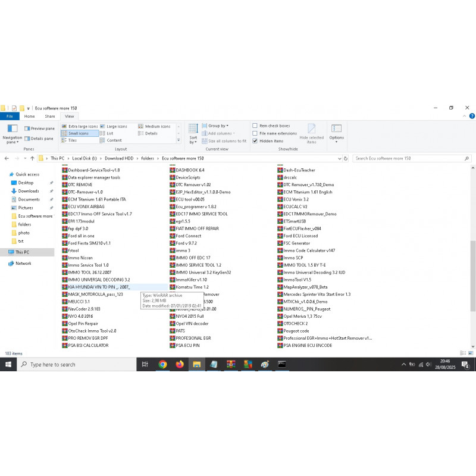Toggle the Preview pane

click(x=39, y=129)
